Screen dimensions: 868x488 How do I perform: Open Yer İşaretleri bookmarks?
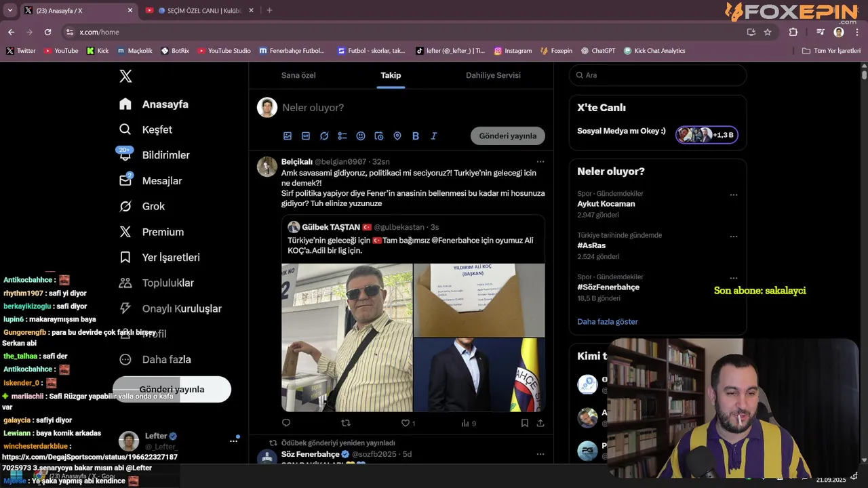coord(159,258)
